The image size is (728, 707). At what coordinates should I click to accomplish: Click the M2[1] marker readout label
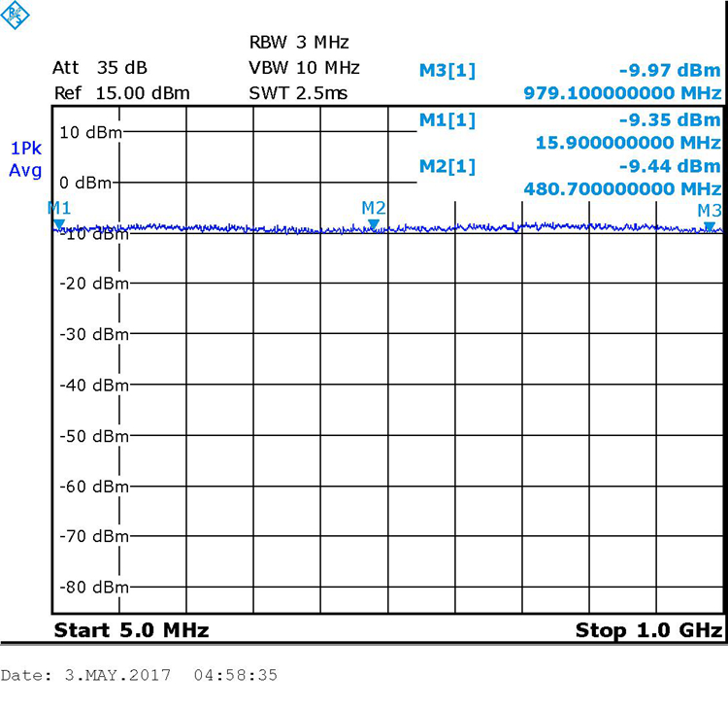pos(447,166)
